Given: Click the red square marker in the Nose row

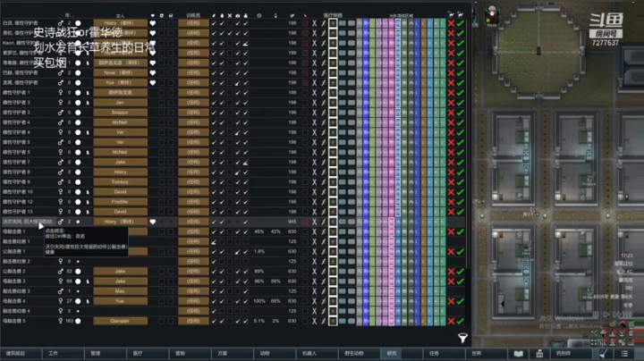Looking at the screenshot, I should [305, 72].
